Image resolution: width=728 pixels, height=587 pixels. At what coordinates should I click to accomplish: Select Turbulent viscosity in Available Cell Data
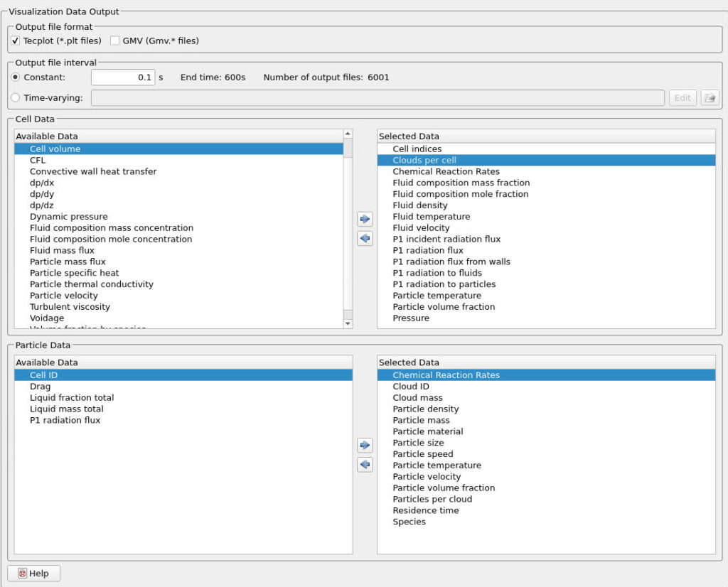(x=70, y=307)
